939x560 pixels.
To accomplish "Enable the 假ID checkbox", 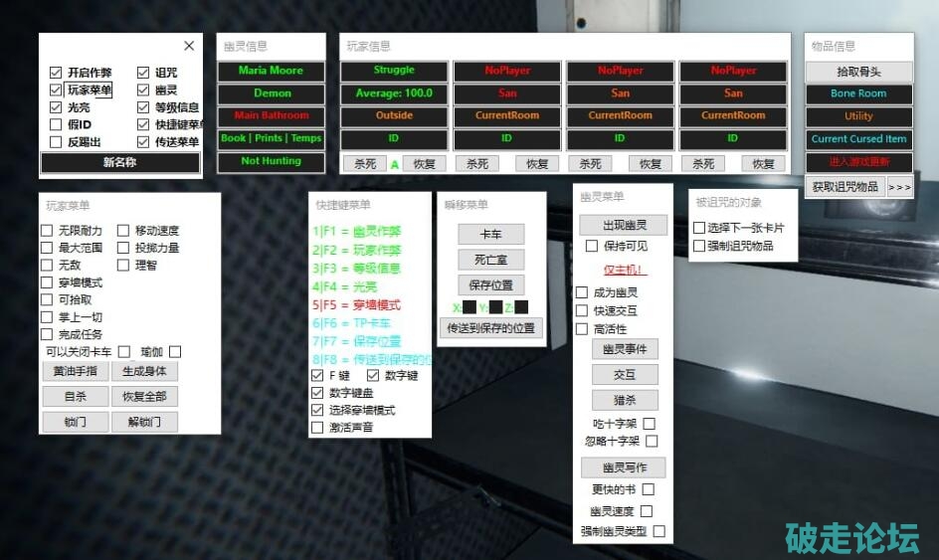I will 57,124.
